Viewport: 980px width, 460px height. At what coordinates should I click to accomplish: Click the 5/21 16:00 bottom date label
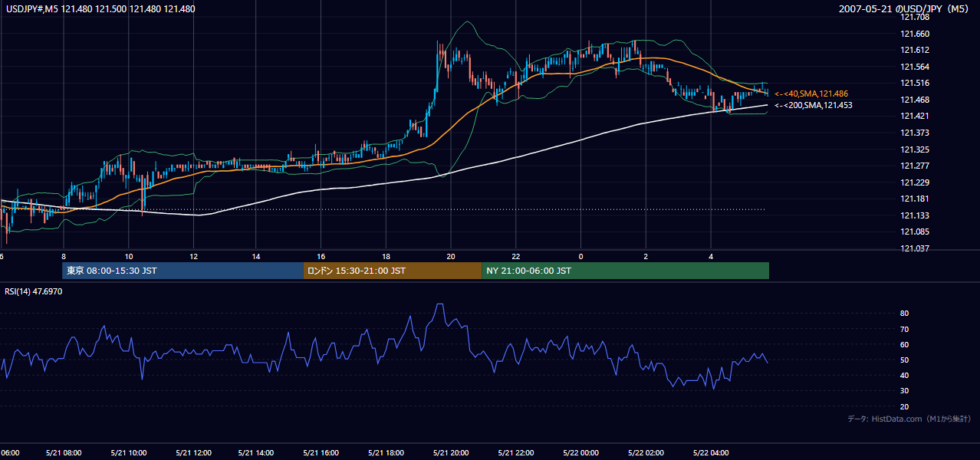coord(321,453)
